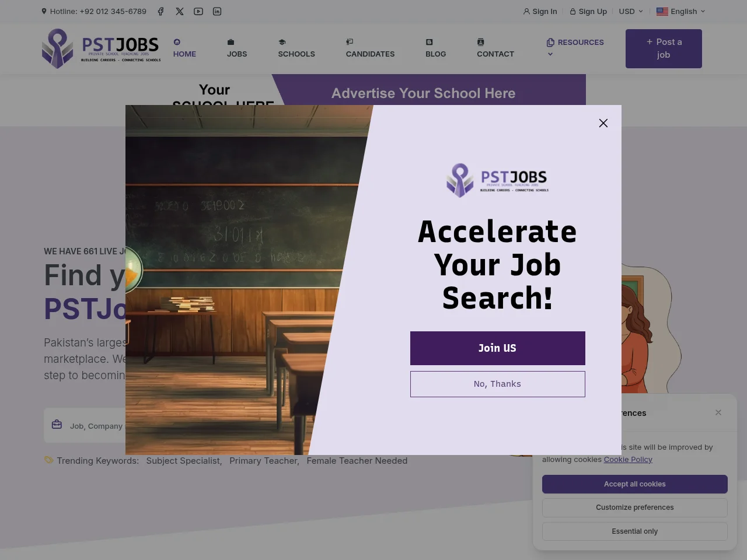The width and height of the screenshot is (747, 560).
Task: Click the briefcase icon in search field
Action: [x=57, y=425]
